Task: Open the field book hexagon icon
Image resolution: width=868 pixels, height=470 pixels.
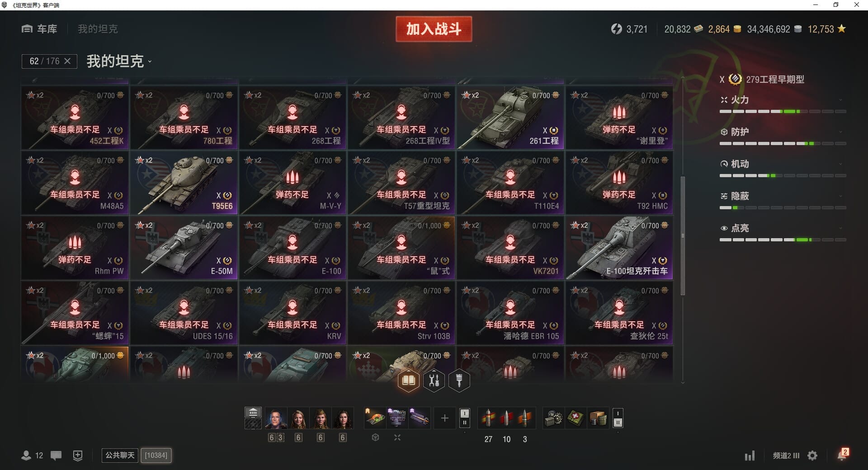Action: pos(408,381)
